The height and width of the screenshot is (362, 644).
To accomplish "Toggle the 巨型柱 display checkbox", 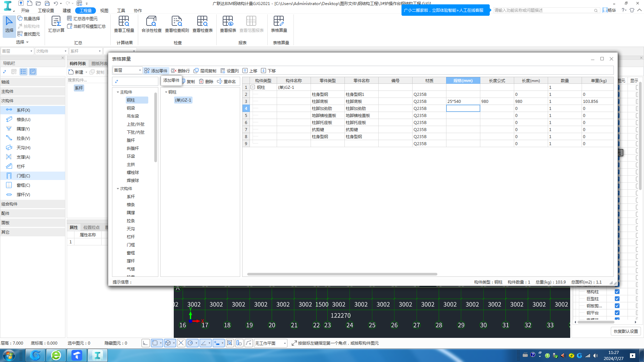I will coord(617,299).
